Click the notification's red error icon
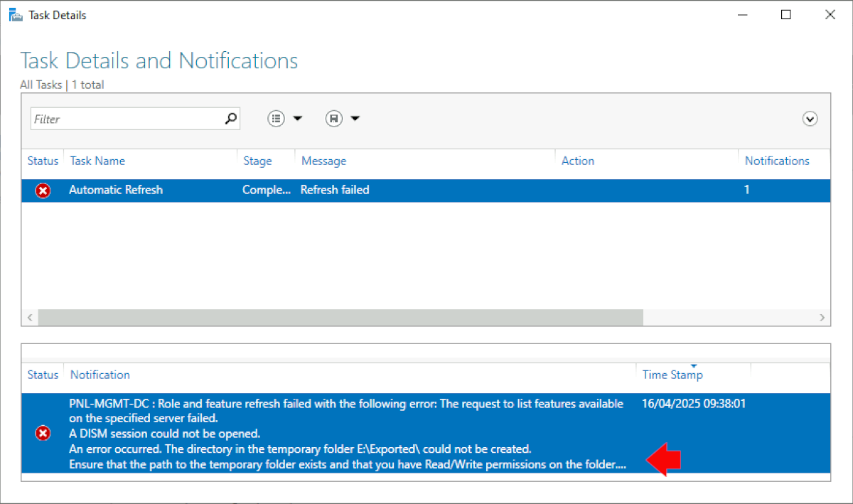Image resolution: width=853 pixels, height=504 pixels. pyautogui.click(x=43, y=433)
